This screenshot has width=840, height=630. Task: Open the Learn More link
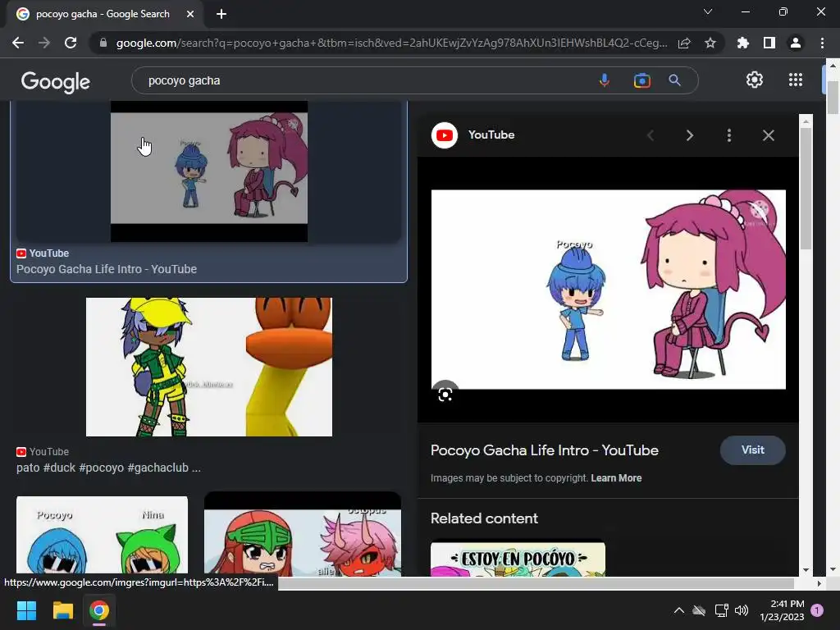point(616,478)
